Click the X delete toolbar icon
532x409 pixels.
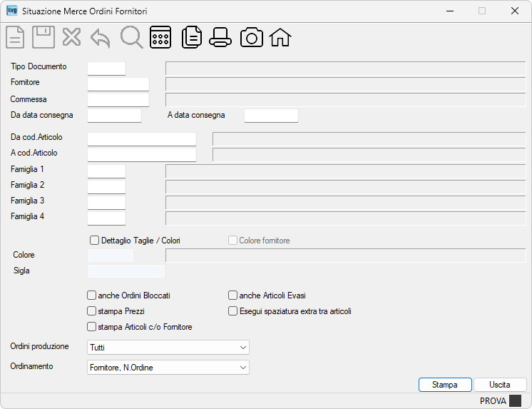[71, 37]
